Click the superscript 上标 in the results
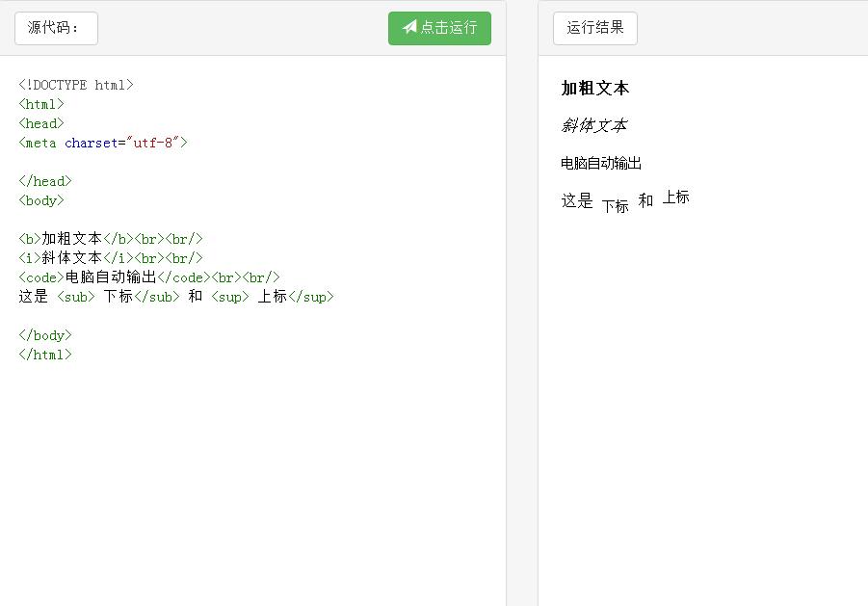The width and height of the screenshot is (868, 606). 676,197
